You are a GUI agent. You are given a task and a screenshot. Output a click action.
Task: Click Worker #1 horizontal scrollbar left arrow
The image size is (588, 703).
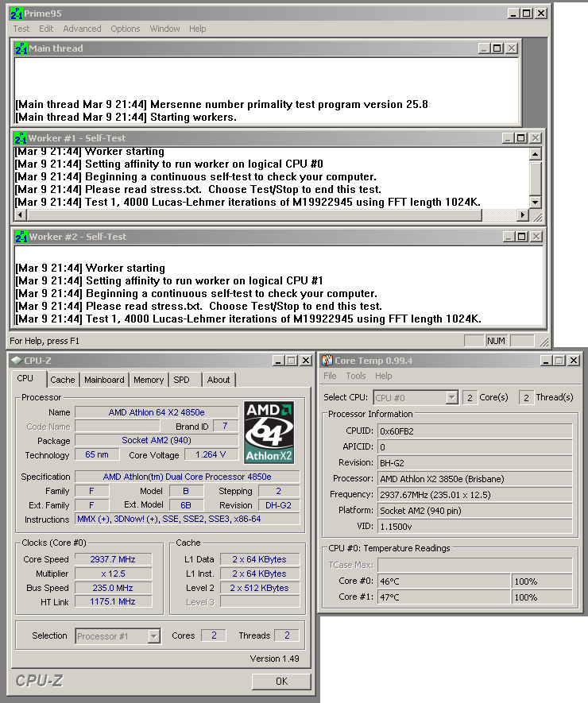[x=20, y=214]
